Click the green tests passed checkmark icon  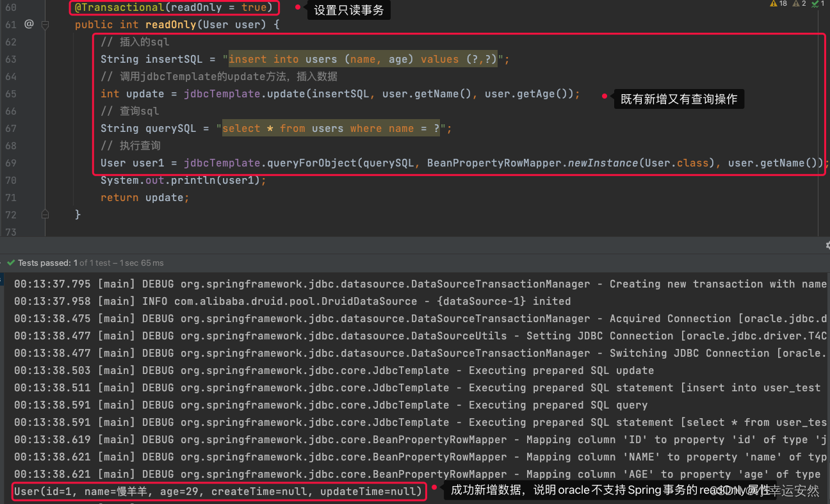pos(11,263)
